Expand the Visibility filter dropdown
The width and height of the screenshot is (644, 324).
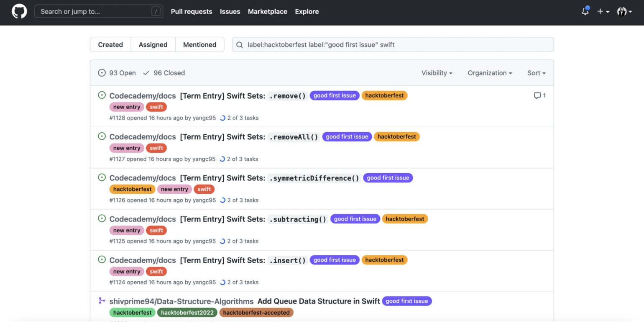point(437,73)
